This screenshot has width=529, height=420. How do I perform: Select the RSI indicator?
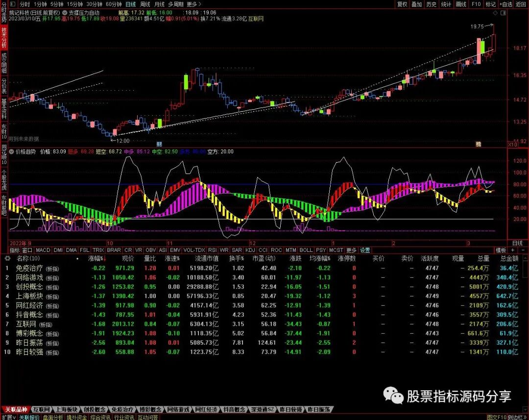click(x=212, y=250)
